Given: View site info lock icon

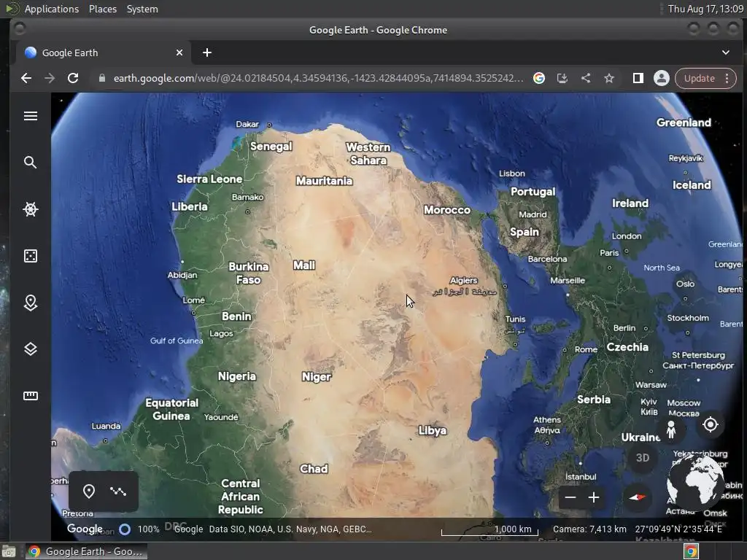Looking at the screenshot, I should tap(101, 78).
